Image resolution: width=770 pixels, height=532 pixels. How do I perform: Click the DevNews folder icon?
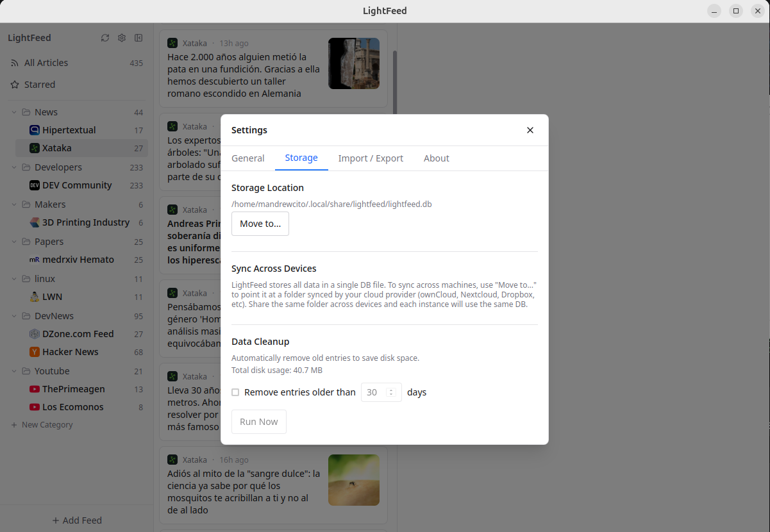(x=26, y=316)
